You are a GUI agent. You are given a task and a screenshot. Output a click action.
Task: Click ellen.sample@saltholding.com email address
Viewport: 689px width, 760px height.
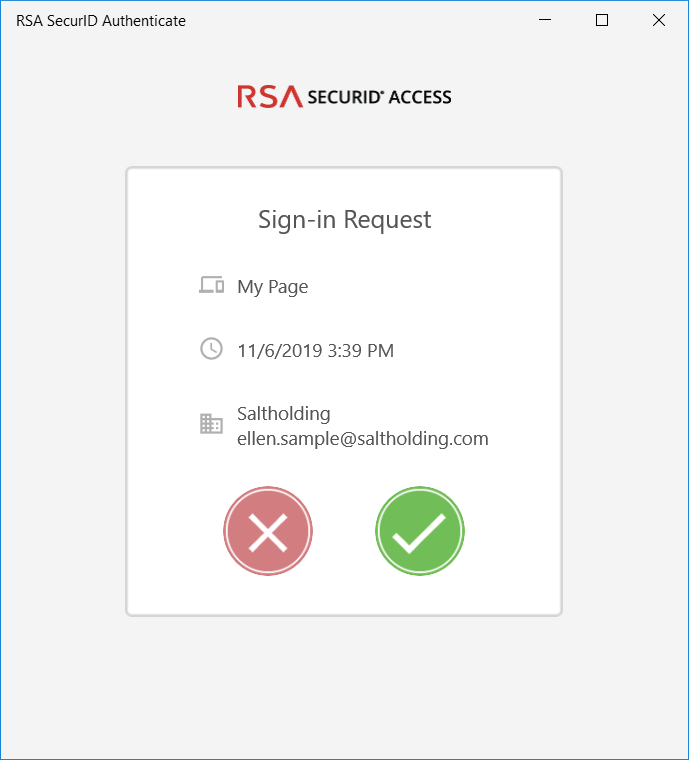362,438
